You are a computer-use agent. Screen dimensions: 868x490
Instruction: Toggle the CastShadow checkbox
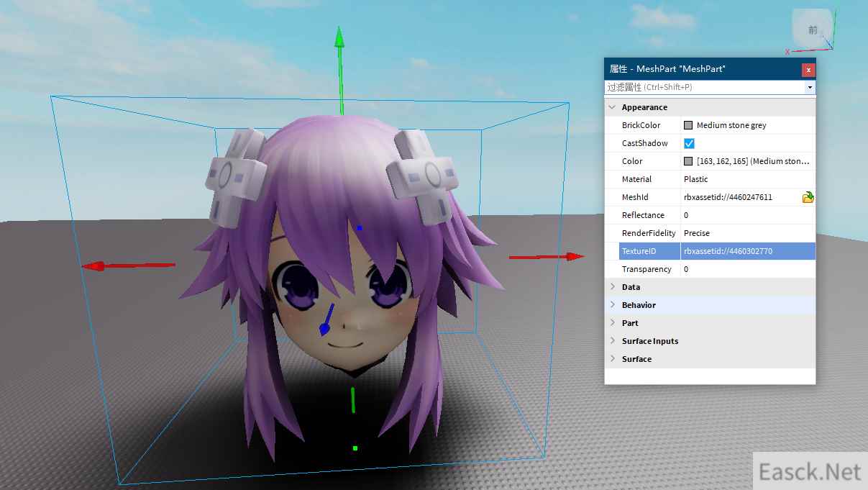point(689,143)
